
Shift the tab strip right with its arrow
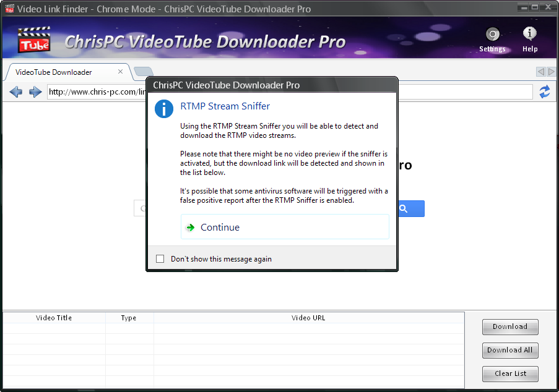551,72
